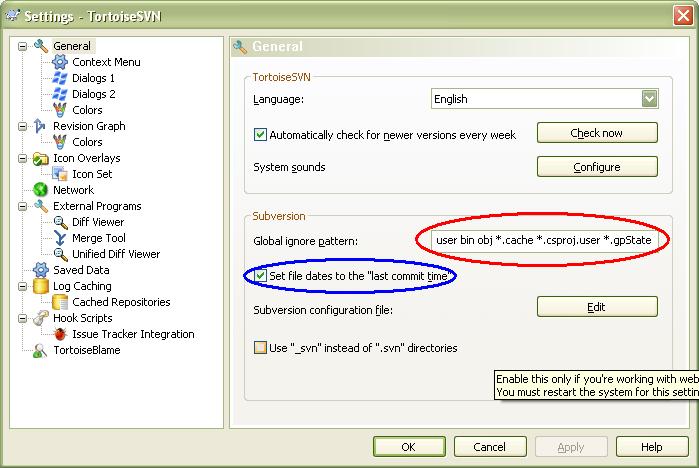This screenshot has height=468, width=699.
Task: Click the General wrench icon in tree
Action: point(41,46)
